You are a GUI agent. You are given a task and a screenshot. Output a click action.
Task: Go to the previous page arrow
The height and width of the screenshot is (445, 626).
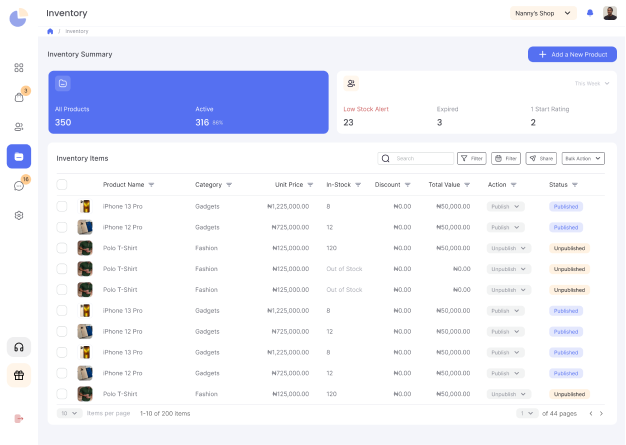[591, 413]
